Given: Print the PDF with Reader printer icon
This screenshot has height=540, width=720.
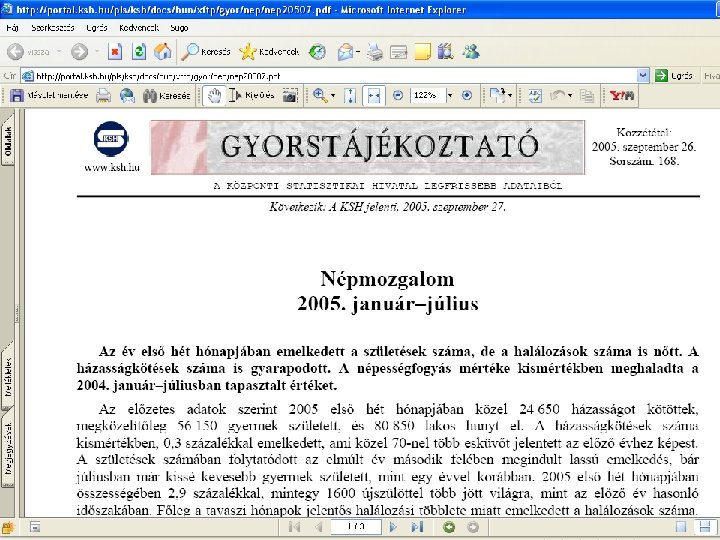Looking at the screenshot, I should click(x=103, y=96).
